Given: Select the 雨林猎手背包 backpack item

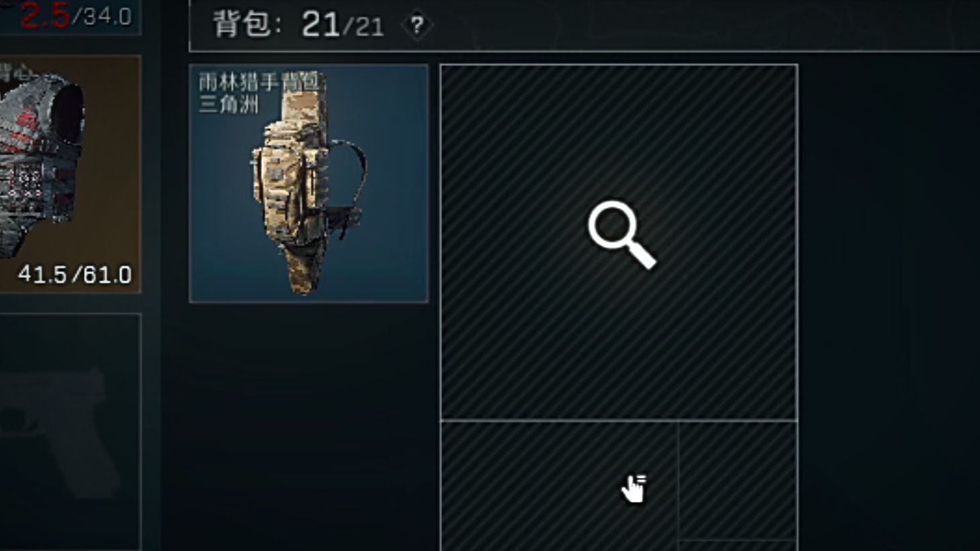Looking at the screenshot, I should (x=309, y=183).
